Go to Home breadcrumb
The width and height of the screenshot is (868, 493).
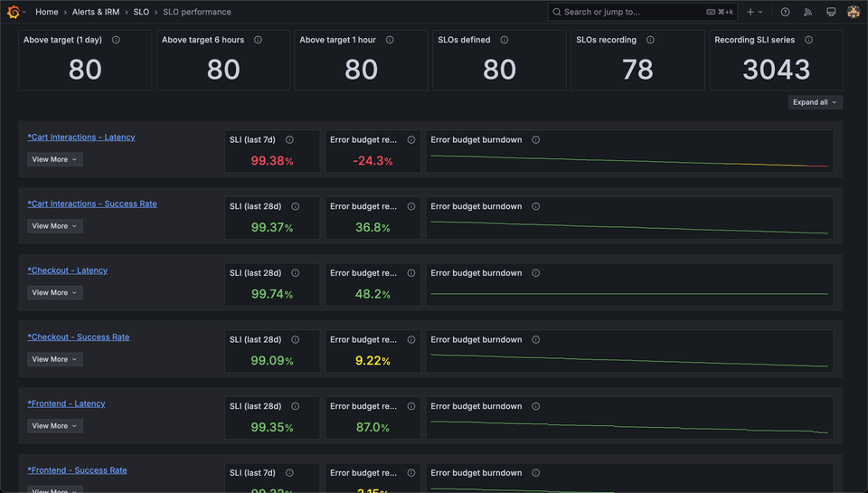pos(46,12)
